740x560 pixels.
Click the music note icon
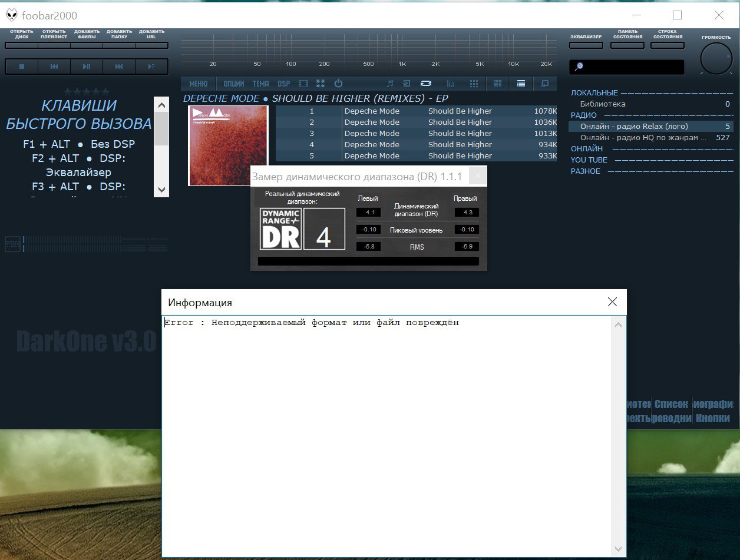point(389,84)
